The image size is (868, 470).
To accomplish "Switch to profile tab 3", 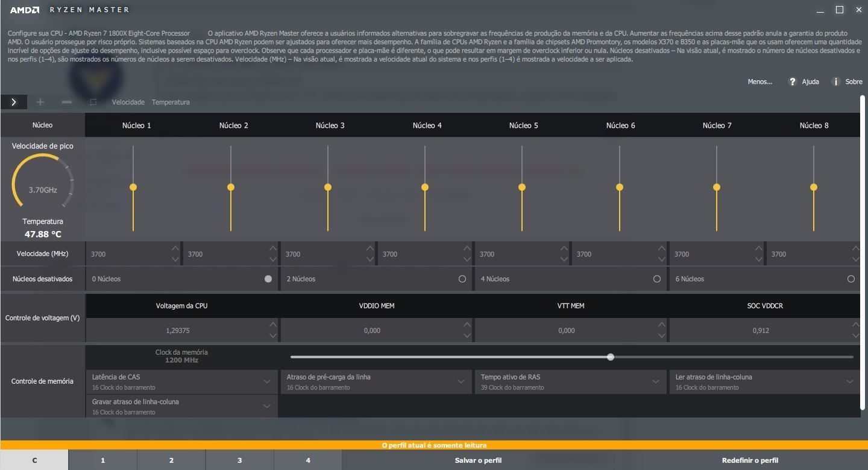I will coord(239,460).
